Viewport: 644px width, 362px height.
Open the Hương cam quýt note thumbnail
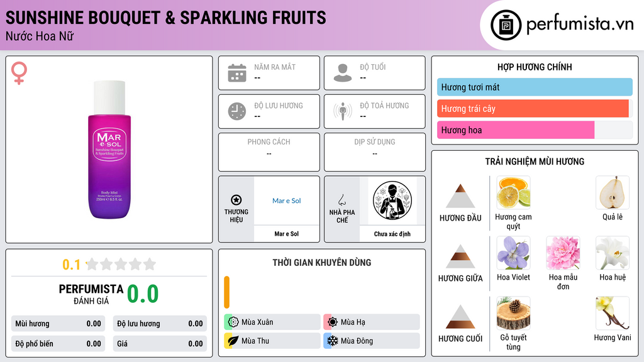coord(513,192)
